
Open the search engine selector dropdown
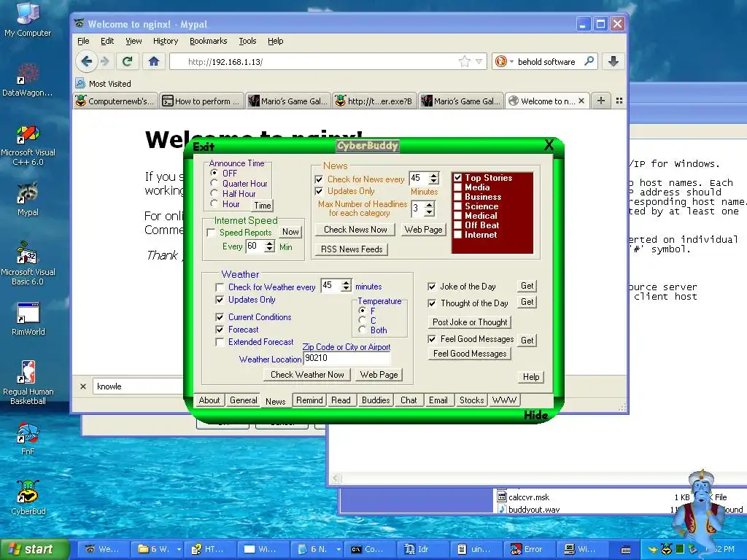(x=511, y=61)
